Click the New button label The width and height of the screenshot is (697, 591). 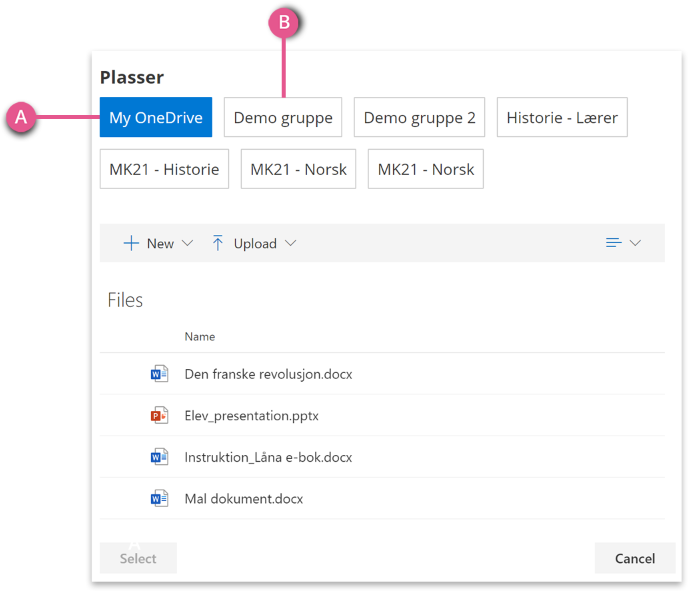tap(160, 244)
